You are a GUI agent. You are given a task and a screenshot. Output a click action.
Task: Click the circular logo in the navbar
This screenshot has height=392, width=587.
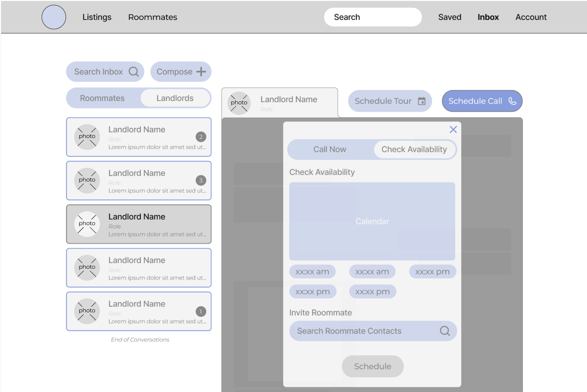(54, 17)
